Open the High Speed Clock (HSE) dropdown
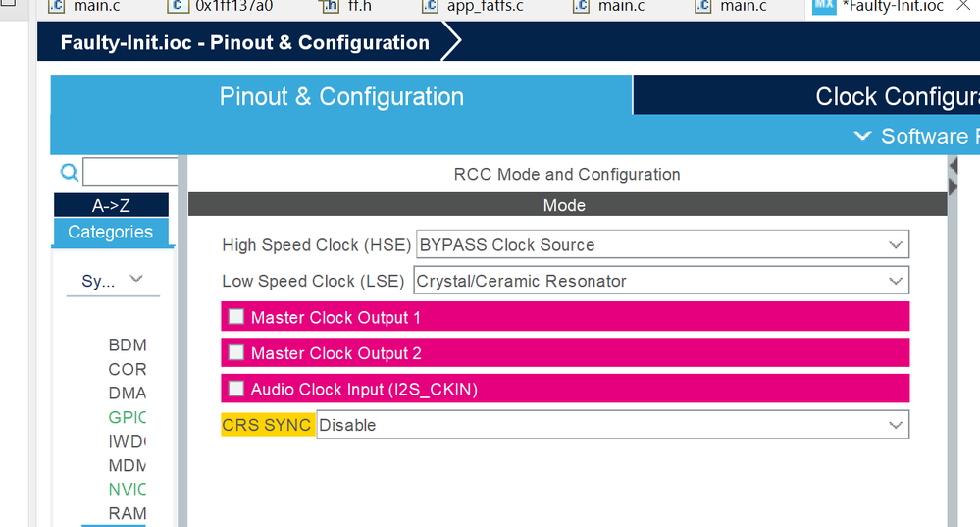This screenshot has width=980, height=527. [662, 244]
